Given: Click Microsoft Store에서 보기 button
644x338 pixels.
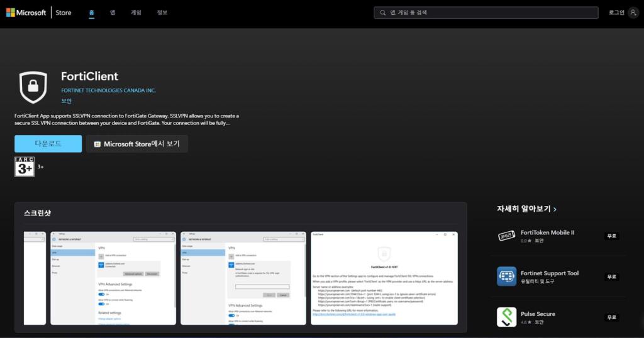Looking at the screenshot, I should [137, 144].
